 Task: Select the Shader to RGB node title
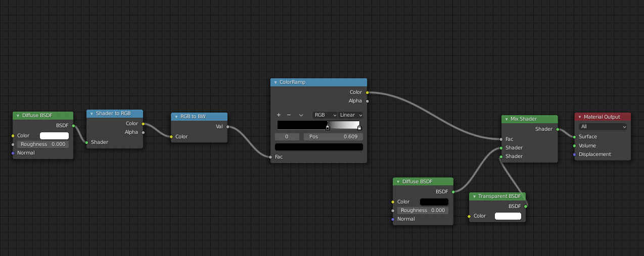point(113,114)
